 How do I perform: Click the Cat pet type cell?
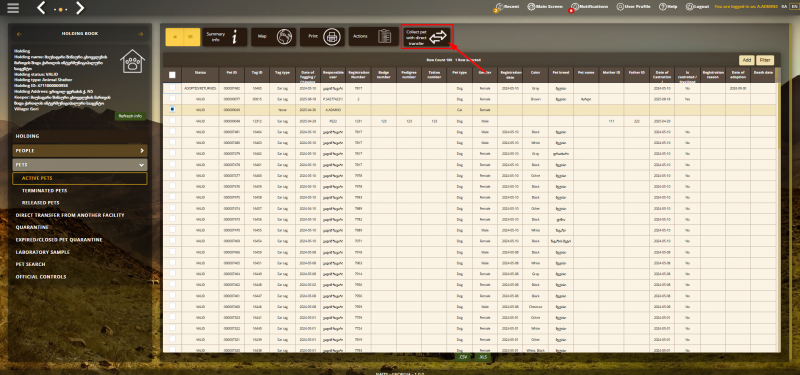tap(460, 110)
